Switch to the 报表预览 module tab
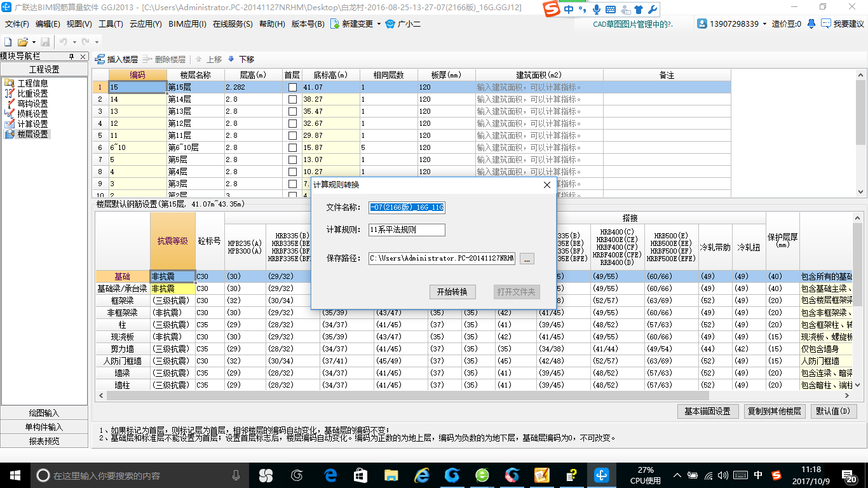868x488 pixels. (x=44, y=441)
